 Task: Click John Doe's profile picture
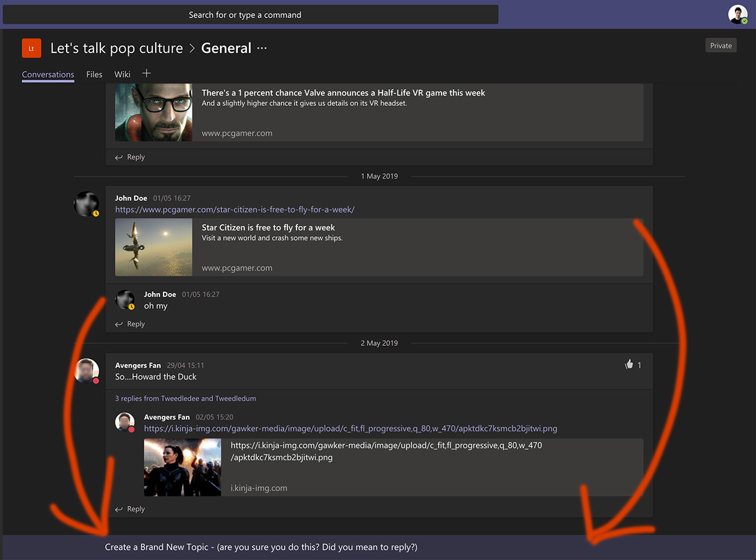click(87, 203)
